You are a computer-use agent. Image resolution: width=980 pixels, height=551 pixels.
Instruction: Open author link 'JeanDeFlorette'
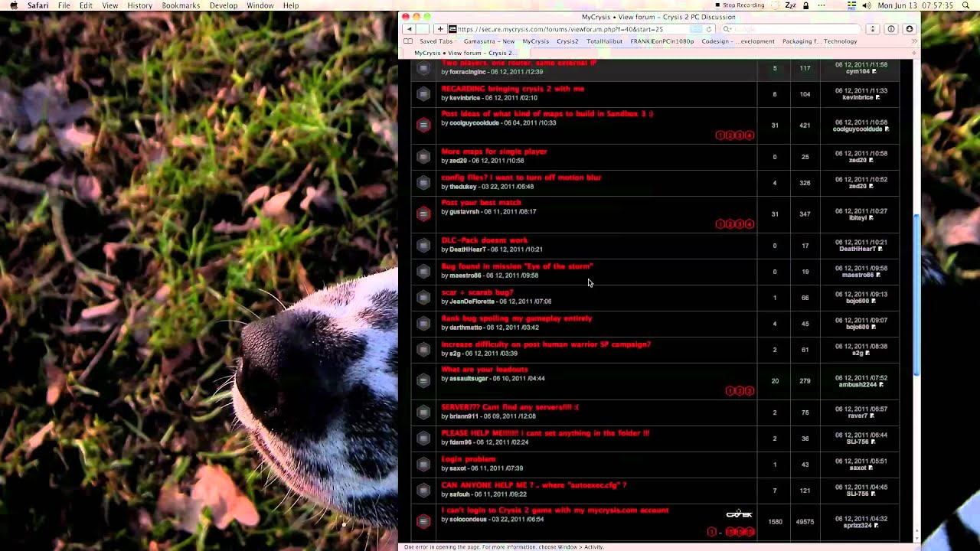pos(472,302)
